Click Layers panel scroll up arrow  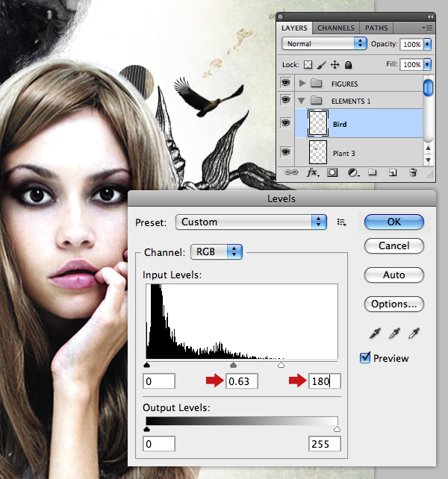pyautogui.click(x=428, y=148)
